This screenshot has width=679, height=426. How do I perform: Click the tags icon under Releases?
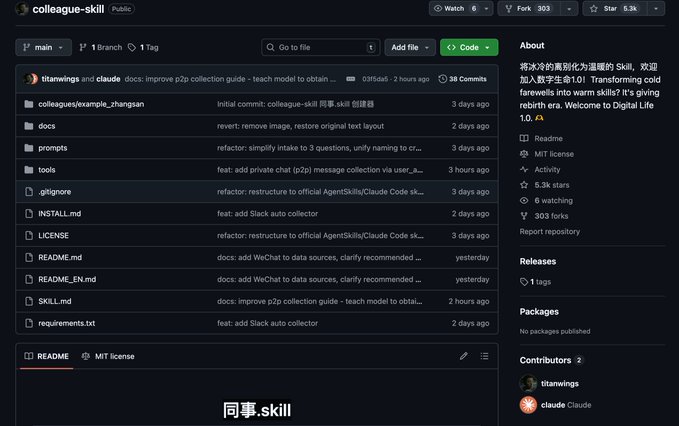[525, 282]
